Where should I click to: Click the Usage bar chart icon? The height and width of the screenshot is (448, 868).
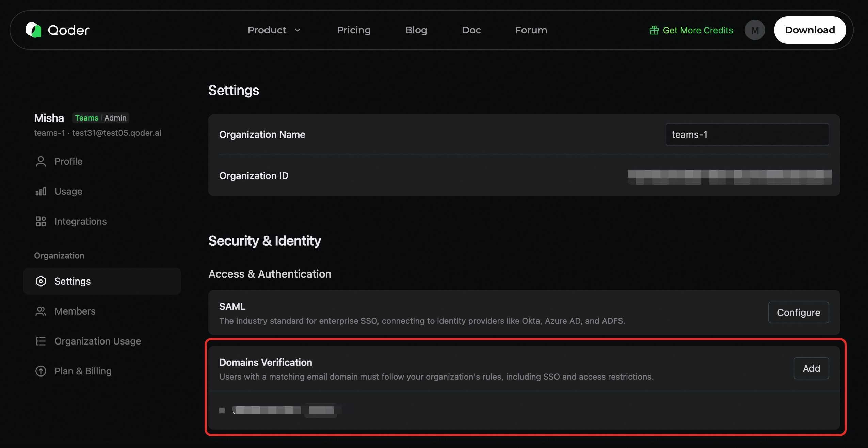coord(41,191)
